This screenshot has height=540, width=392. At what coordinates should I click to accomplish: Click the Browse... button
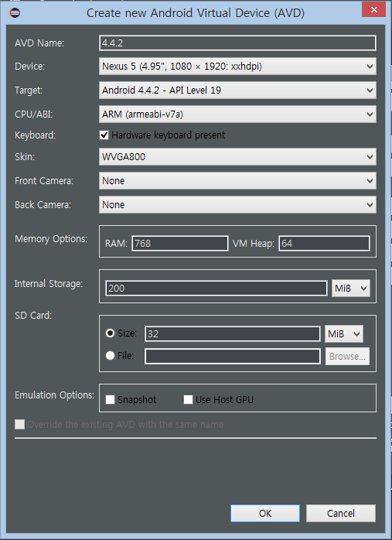(x=348, y=356)
